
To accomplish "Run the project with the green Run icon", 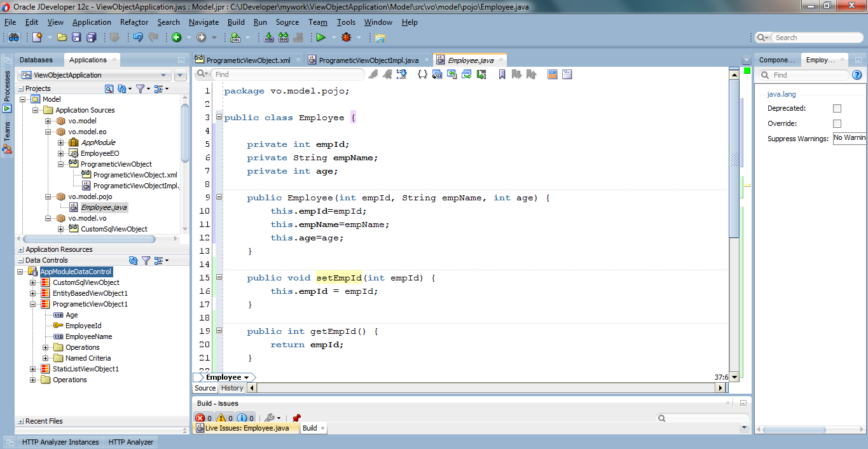I will (320, 38).
